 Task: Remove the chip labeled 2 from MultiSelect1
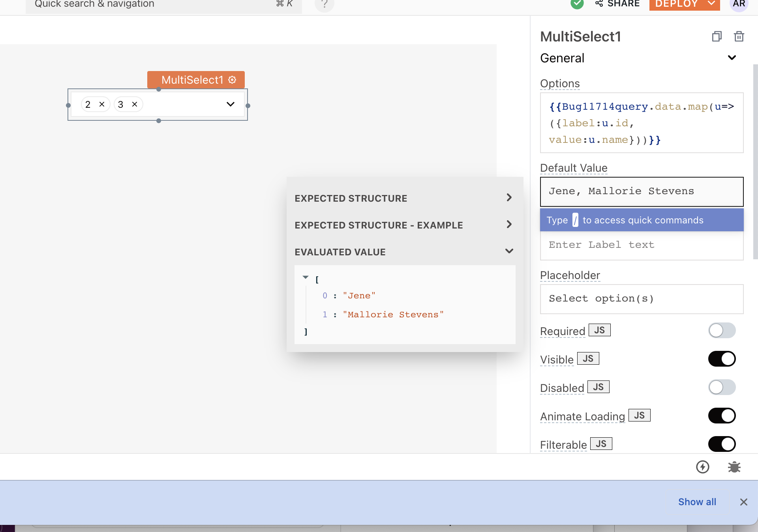pos(102,104)
